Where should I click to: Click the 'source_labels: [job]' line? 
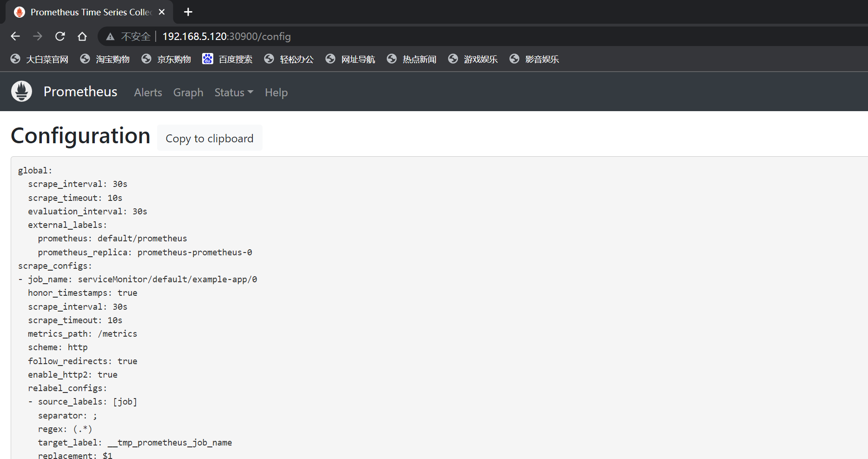(x=83, y=402)
